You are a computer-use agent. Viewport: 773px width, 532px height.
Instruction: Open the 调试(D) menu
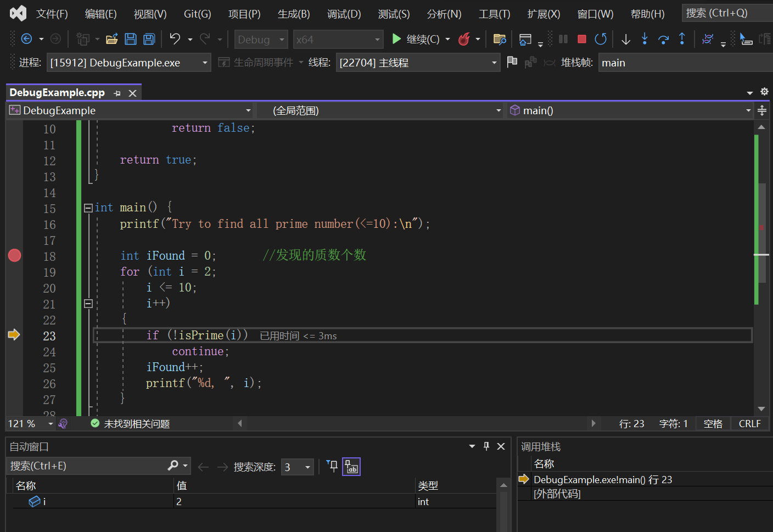(x=344, y=14)
